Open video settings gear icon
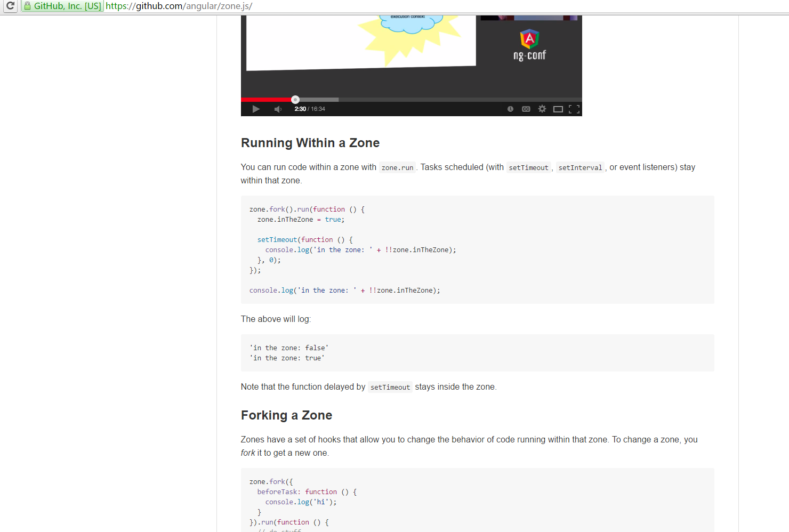 (x=542, y=109)
